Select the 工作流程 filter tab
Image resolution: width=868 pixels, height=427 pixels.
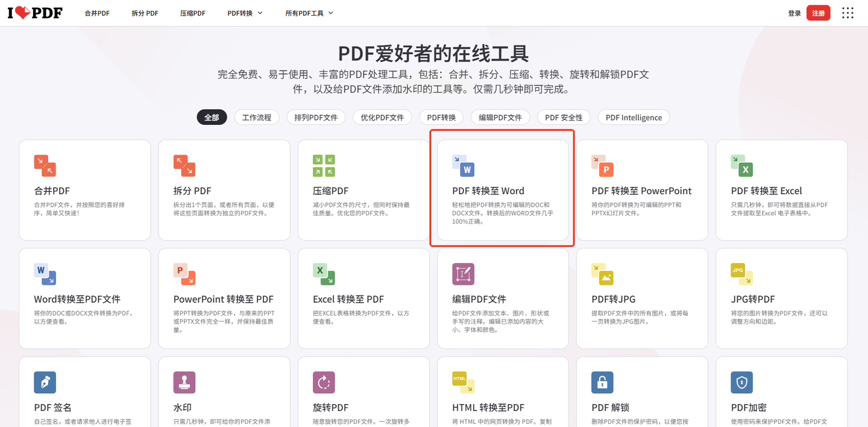pos(257,117)
